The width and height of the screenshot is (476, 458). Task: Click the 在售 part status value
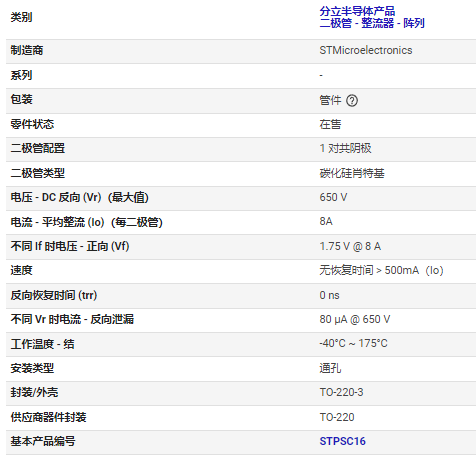point(330,124)
